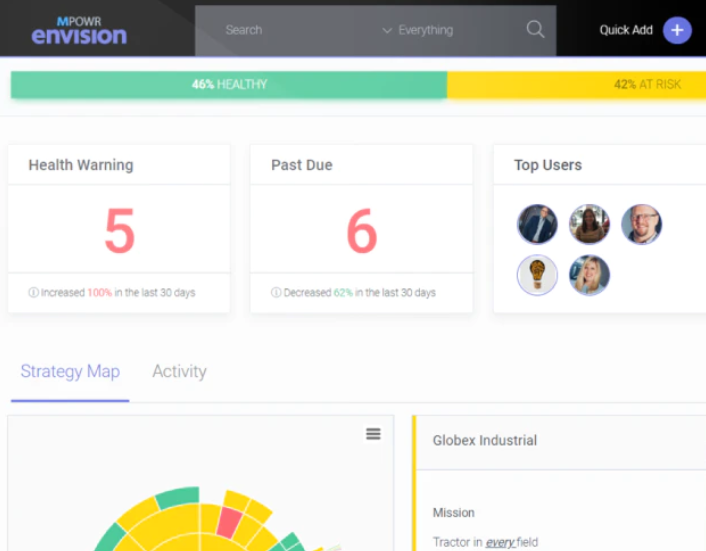Click 'Increased 100% in the last 30 days'
The height and width of the screenshot is (551, 706).
coord(118,293)
